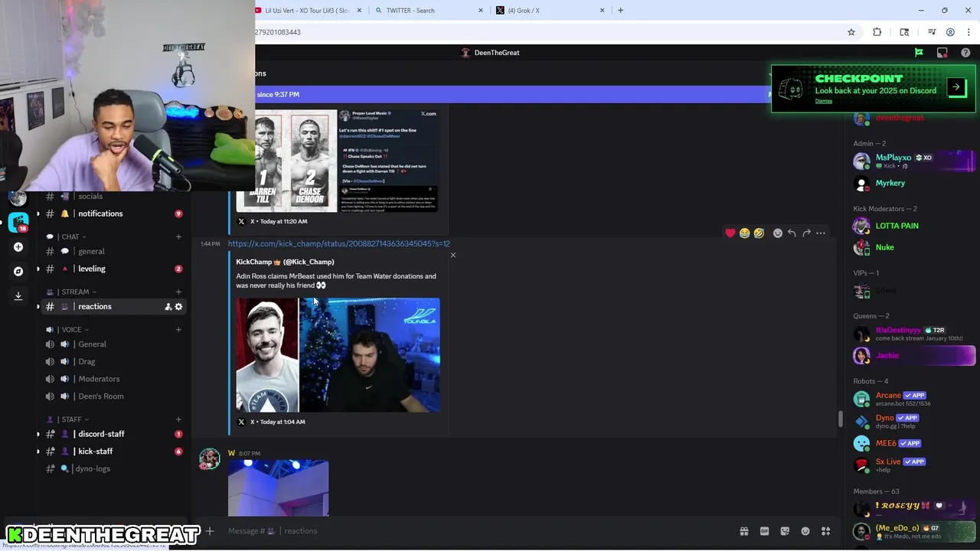Open the sticker picker in message bar
The width and height of the screenshot is (980, 551).
point(785,531)
